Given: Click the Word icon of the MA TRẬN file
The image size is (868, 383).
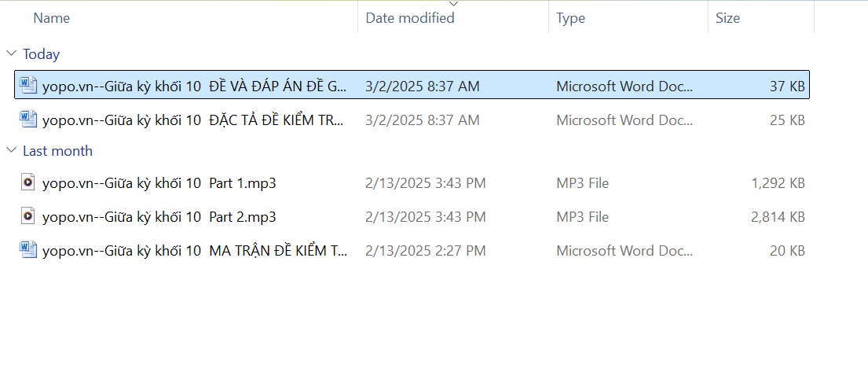Looking at the screenshot, I should click(28, 250).
